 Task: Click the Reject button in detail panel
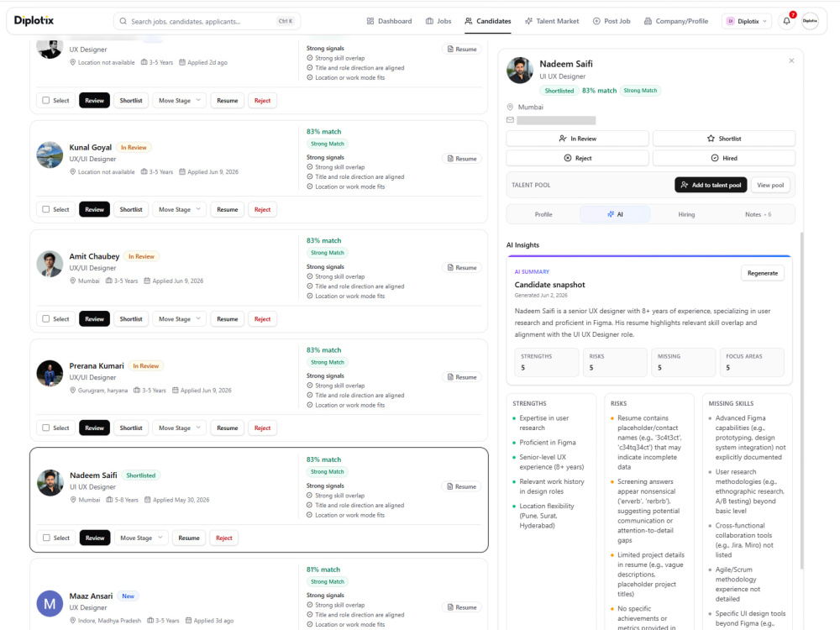pyautogui.click(x=578, y=158)
